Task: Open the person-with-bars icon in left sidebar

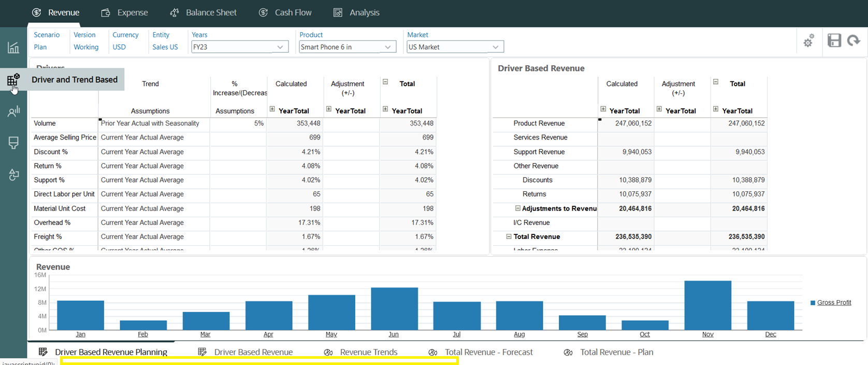Action: coord(13,111)
